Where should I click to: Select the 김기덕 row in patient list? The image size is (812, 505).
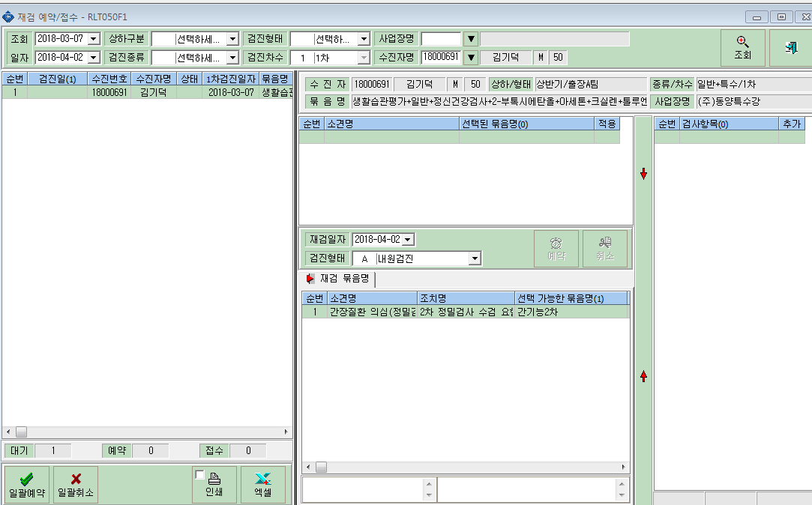click(147, 92)
